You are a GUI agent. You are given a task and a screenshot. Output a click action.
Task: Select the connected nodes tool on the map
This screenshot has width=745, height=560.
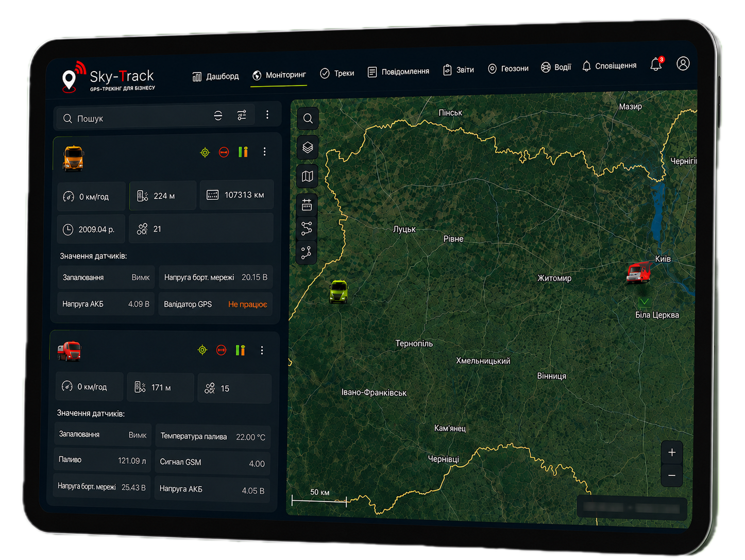pos(306,252)
